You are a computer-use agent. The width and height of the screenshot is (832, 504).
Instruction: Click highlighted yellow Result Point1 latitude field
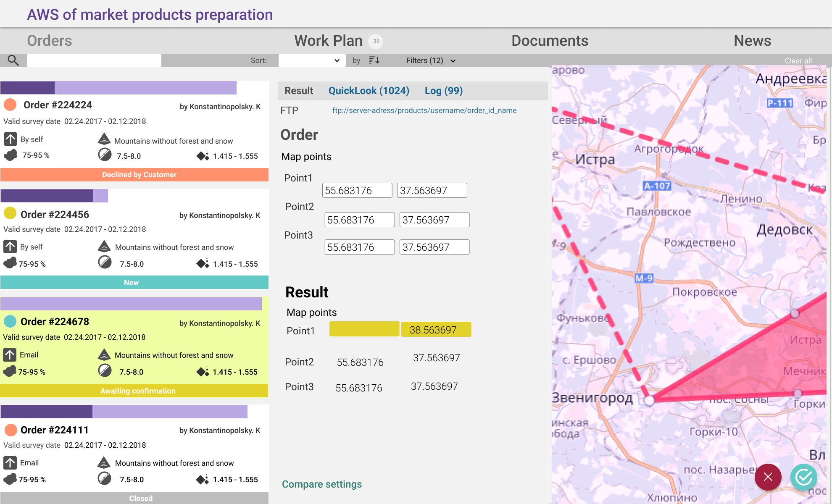coord(364,329)
